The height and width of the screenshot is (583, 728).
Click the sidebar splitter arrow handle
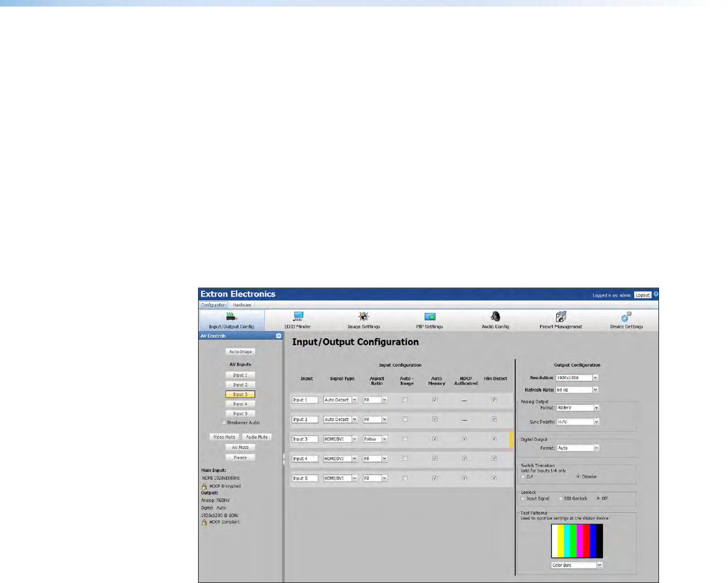point(284,458)
